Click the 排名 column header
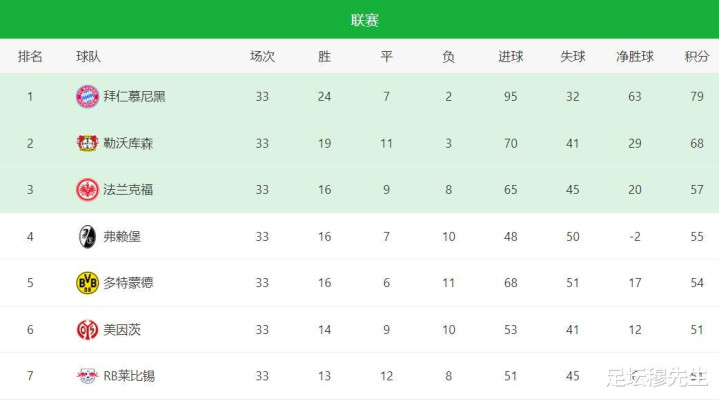719x401 pixels. (30, 56)
